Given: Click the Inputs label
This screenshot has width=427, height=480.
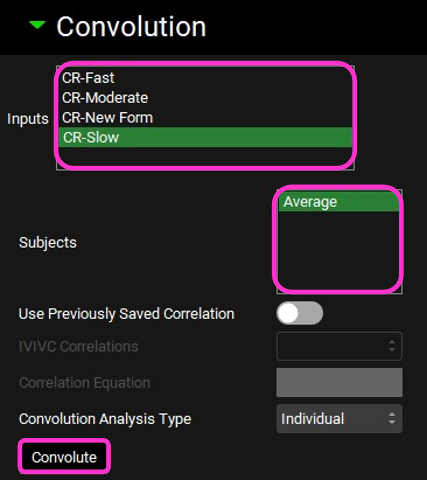Looking at the screenshot, I should point(28,119).
